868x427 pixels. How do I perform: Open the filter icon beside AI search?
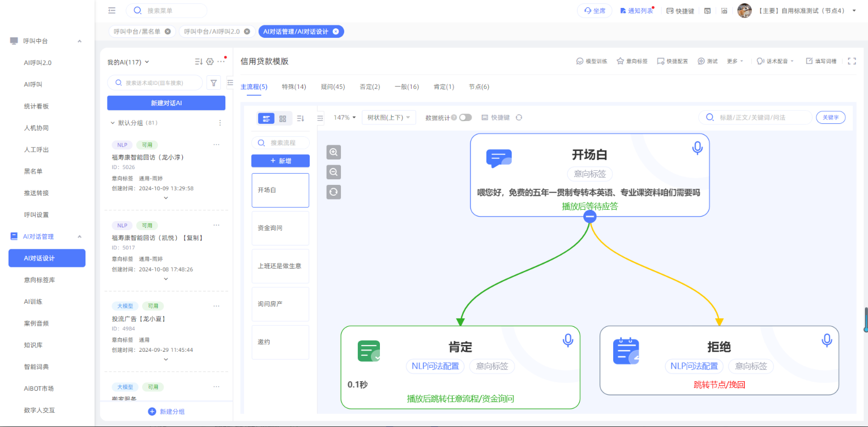point(213,83)
